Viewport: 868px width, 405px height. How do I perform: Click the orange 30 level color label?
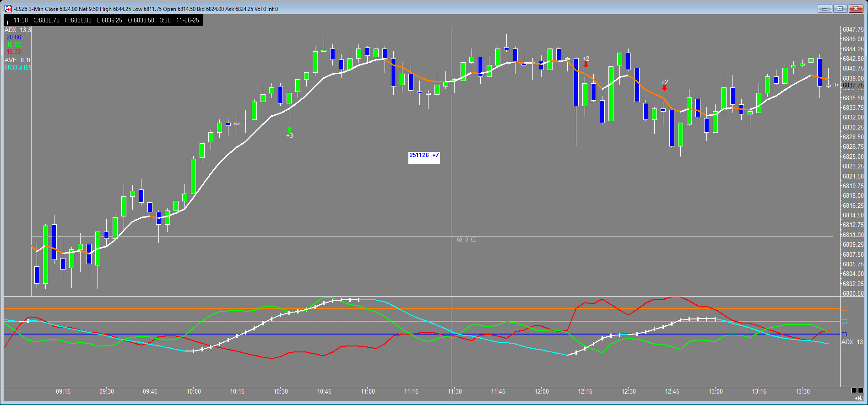pos(845,309)
